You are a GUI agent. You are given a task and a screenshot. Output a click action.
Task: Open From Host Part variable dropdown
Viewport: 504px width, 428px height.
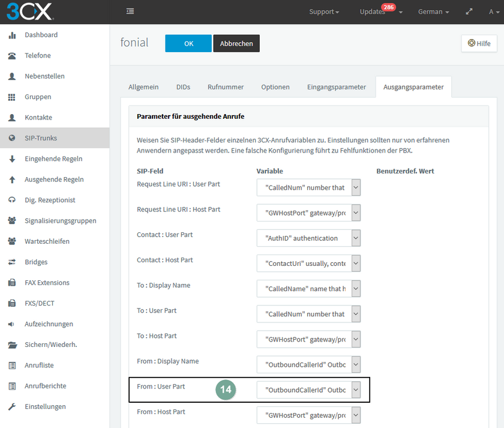point(308,415)
